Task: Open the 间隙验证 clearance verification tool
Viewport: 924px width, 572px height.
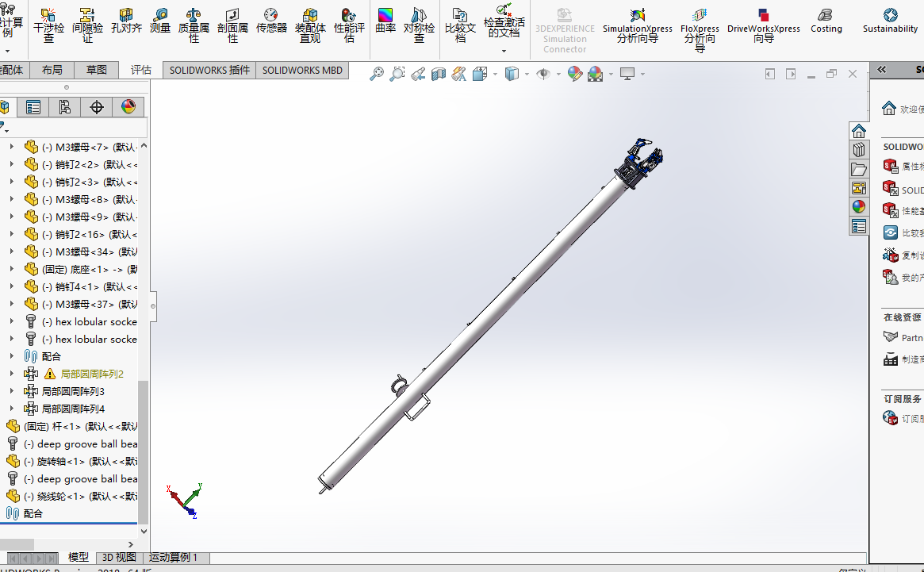Action: click(87, 25)
